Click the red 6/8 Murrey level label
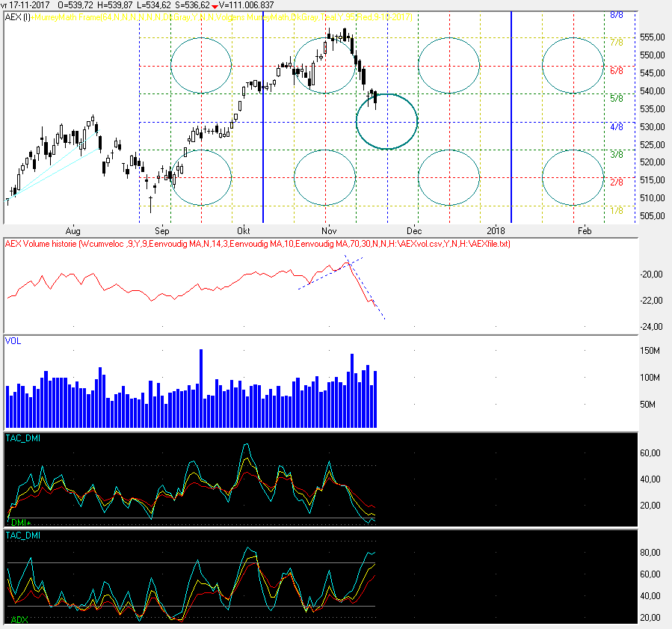672x629 pixels. click(617, 71)
